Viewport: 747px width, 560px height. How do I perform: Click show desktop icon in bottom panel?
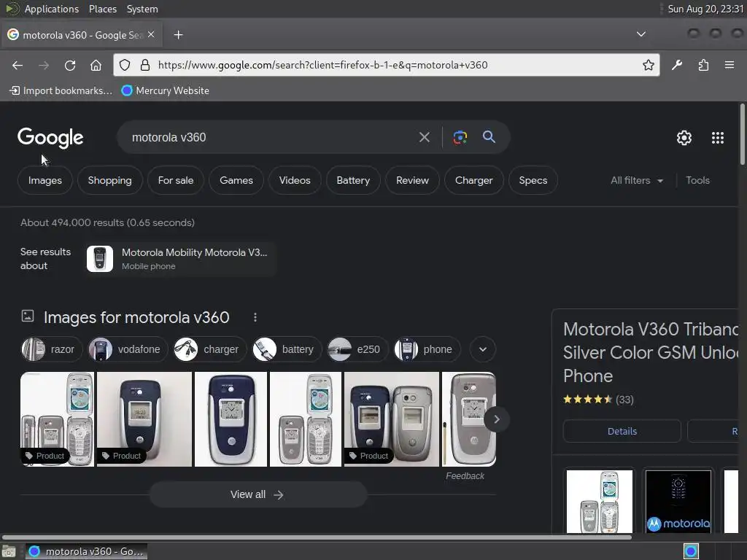(9, 551)
